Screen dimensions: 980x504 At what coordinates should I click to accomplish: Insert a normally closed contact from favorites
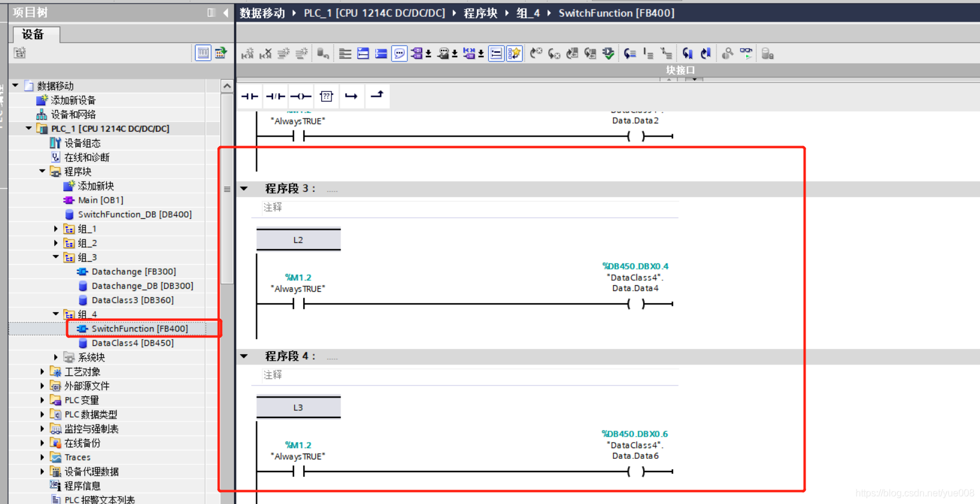276,96
